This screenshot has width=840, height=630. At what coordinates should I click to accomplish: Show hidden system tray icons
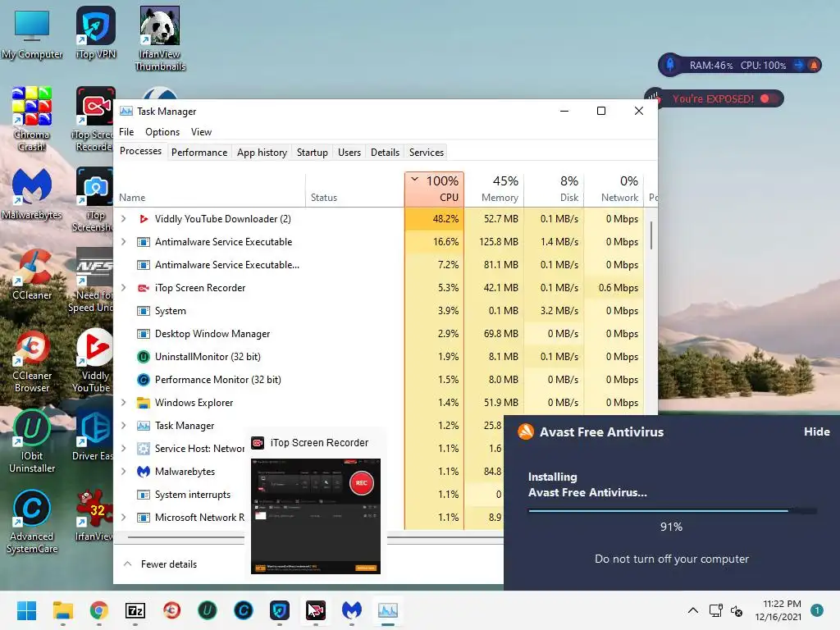pyautogui.click(x=692, y=610)
